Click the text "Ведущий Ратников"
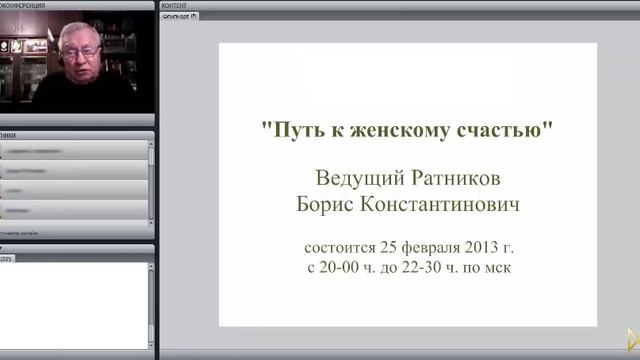Viewport: 640px width, 360px height. 408,178
